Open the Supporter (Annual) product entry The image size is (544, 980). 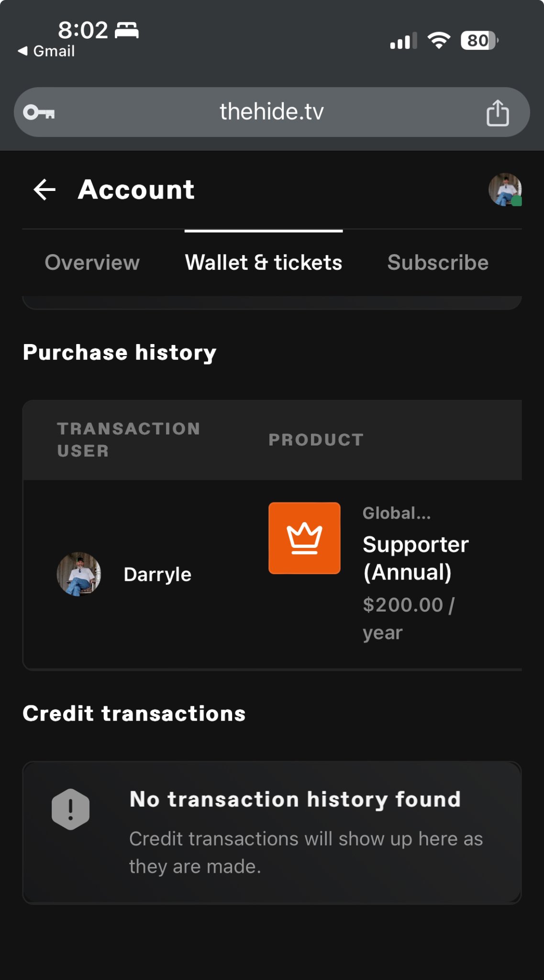coord(416,558)
